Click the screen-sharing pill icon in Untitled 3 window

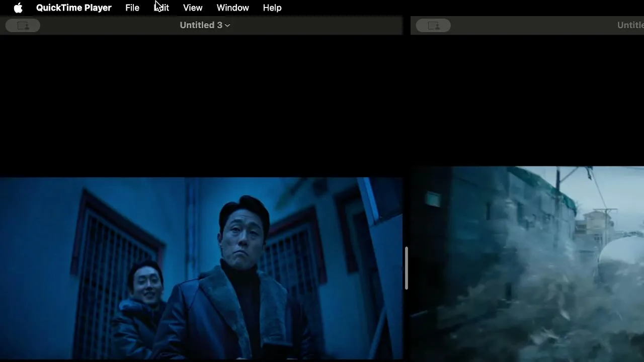coord(23,26)
